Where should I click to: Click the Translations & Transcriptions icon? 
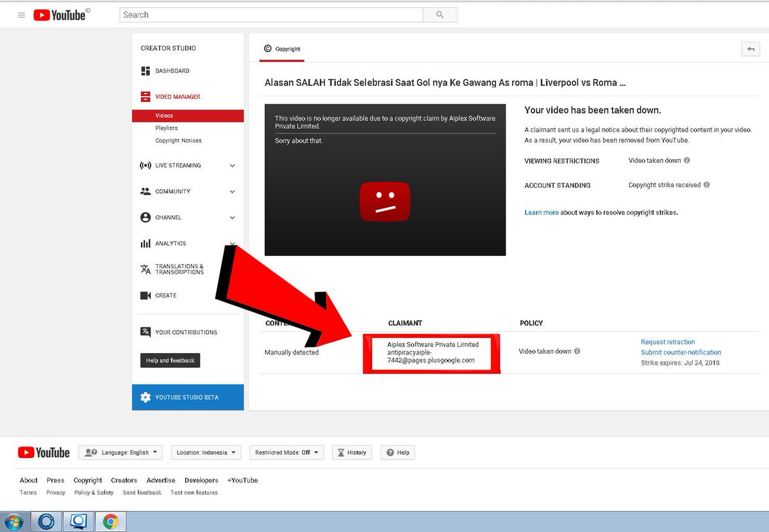(x=145, y=269)
